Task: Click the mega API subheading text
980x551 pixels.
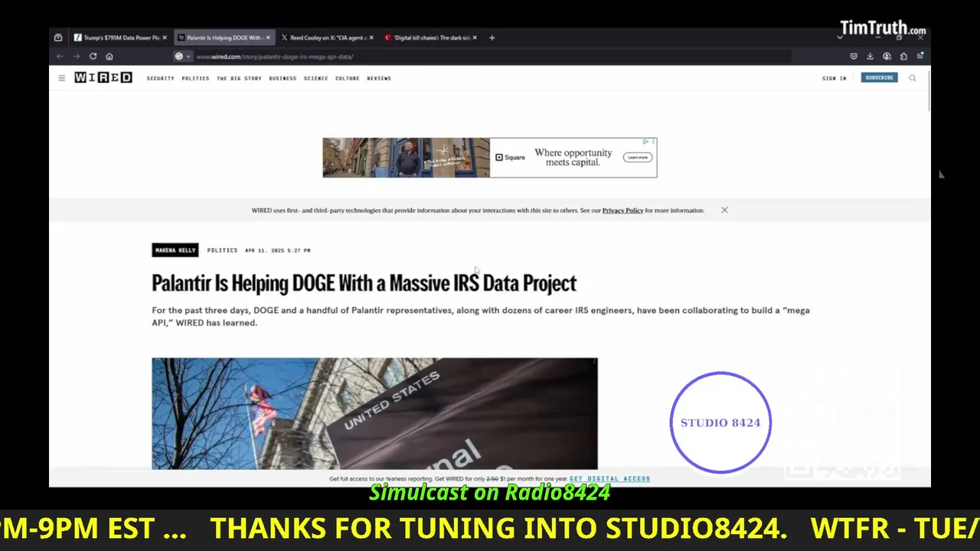Action: [x=481, y=316]
